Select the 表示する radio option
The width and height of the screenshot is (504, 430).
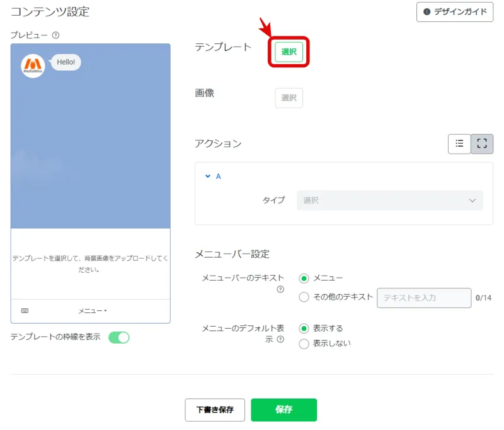click(x=304, y=329)
